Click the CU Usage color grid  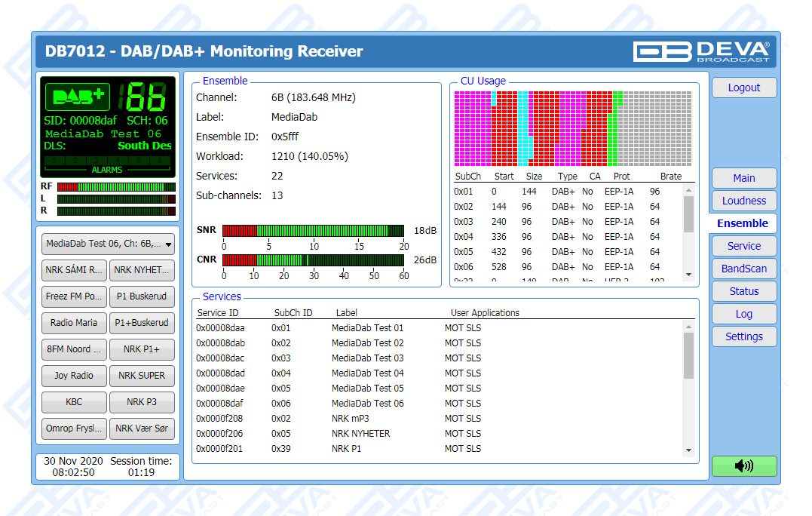(x=573, y=128)
